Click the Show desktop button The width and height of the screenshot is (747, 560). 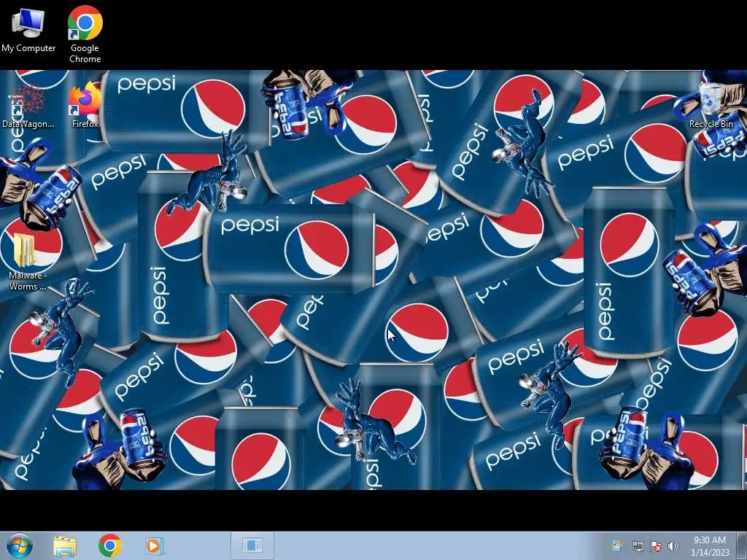[742, 545]
